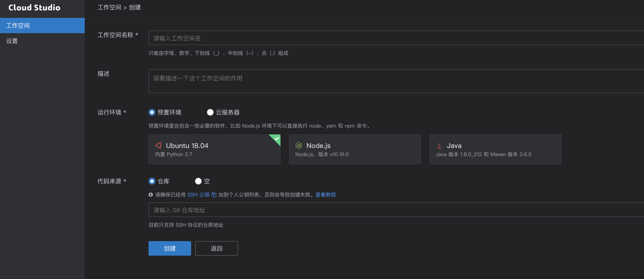Click the 创建 breadcrumb text
644x279 pixels.
[135, 7]
